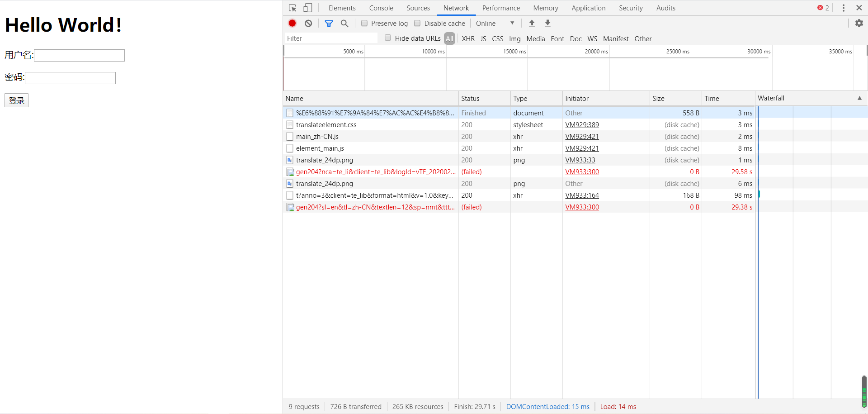Activate the inspect element picker icon
868x414 pixels.
(292, 8)
